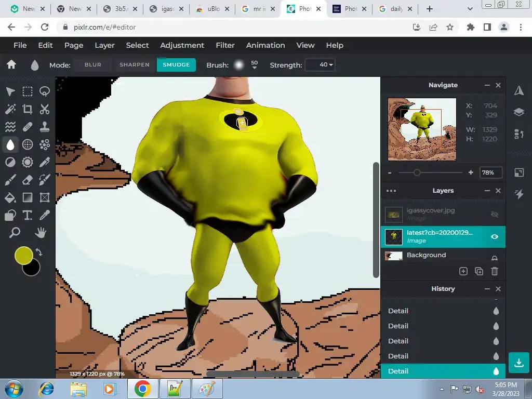Click the black background color swatch
Viewport: 532px width, 399px height.
[x=32, y=268]
